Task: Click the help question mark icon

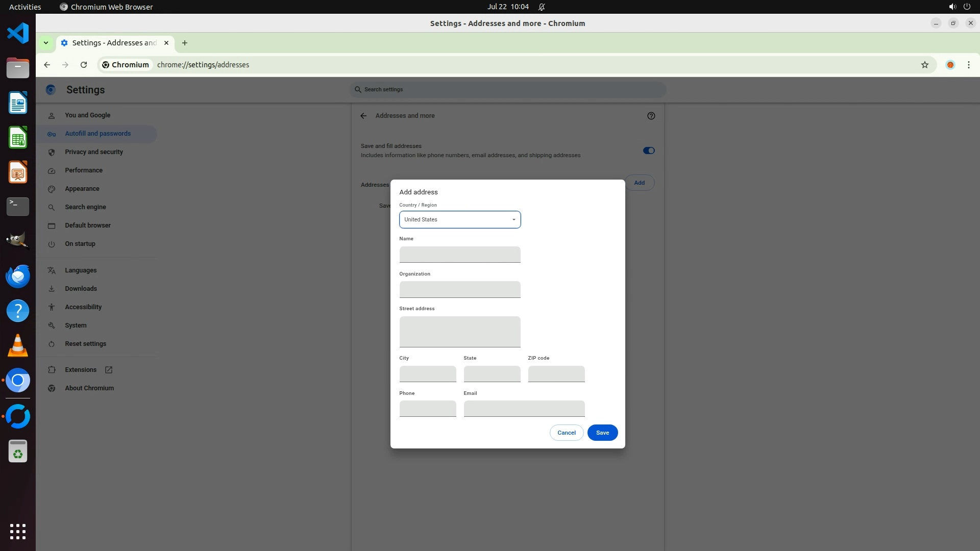Action: [x=651, y=116]
